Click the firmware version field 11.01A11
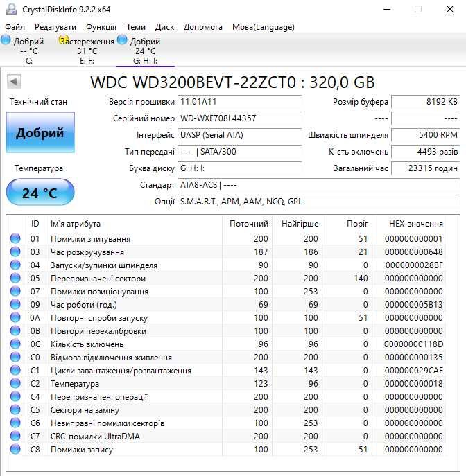Screen dimensions: 466x476 coord(239,102)
